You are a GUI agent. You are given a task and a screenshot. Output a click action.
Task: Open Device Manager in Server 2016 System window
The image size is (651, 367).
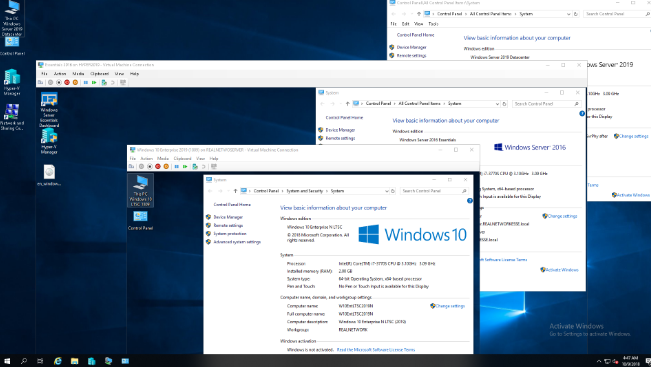tap(340, 130)
